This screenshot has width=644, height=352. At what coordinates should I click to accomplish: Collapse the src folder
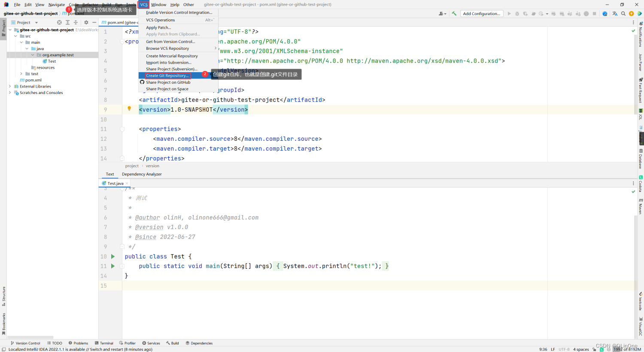coord(16,36)
